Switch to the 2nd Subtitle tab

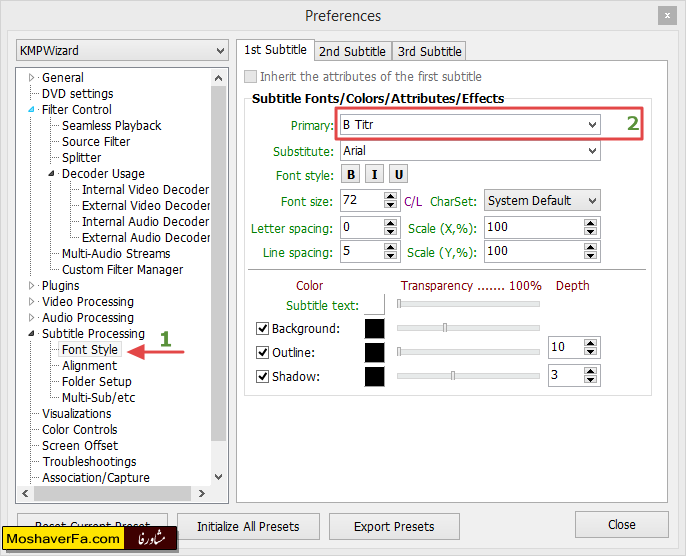pos(352,51)
